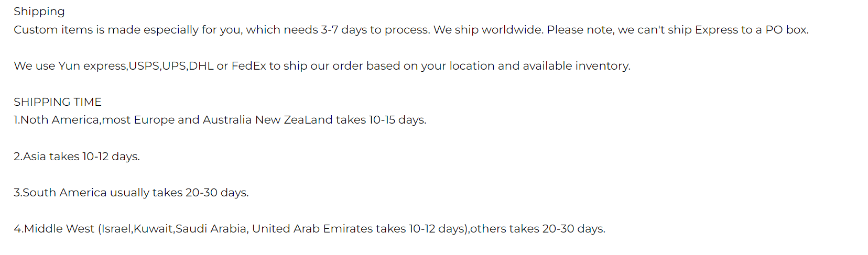This screenshot has width=868, height=255.
Task: Click the PO box note text
Action: 678,30
